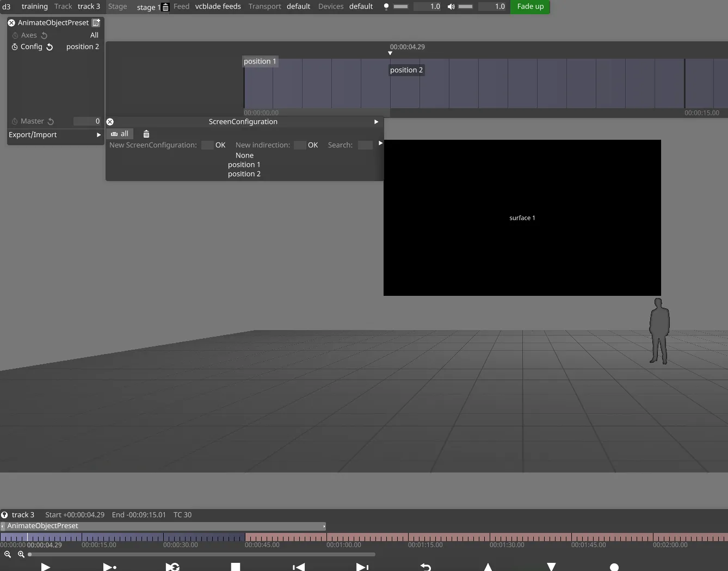Viewport: 728px width, 571px height.
Task: Click the Fade up button
Action: coord(530,7)
